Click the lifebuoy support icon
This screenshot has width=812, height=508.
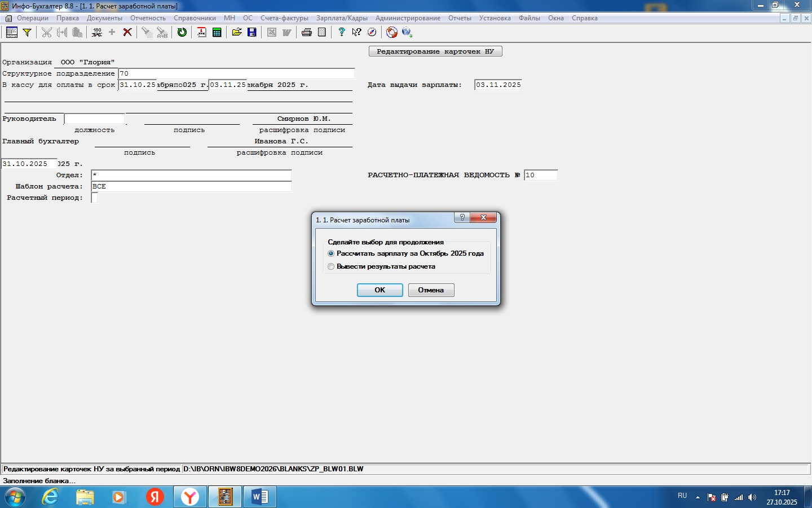coord(391,32)
